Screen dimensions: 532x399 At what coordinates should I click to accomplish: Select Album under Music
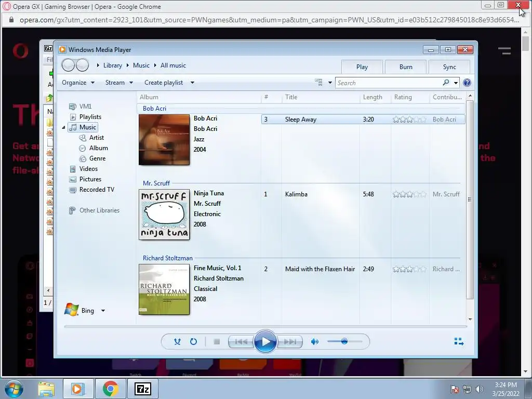tap(94, 148)
